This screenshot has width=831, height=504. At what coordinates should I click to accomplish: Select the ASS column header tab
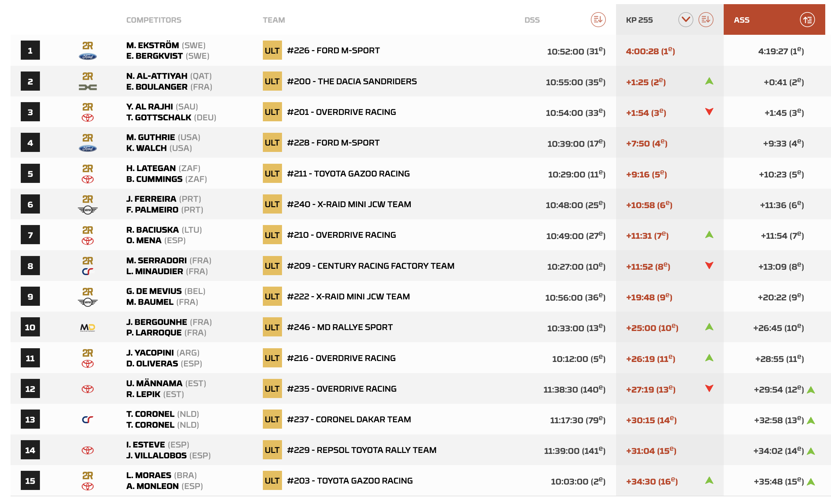pyautogui.click(x=742, y=20)
